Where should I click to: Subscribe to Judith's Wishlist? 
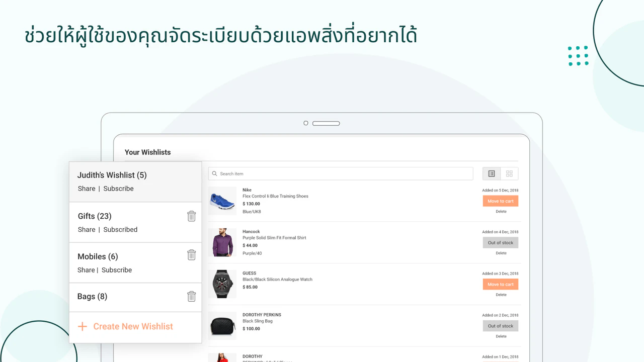(x=119, y=189)
